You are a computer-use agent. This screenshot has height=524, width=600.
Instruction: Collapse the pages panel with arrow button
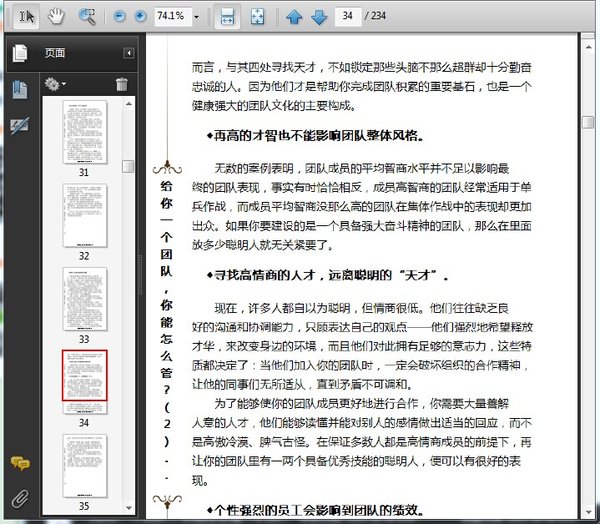point(128,53)
